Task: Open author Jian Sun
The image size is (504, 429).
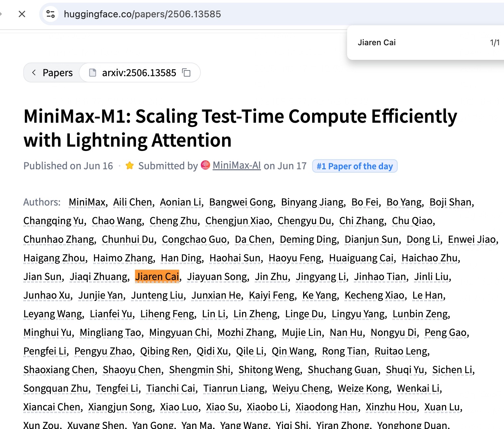Action: (42, 277)
